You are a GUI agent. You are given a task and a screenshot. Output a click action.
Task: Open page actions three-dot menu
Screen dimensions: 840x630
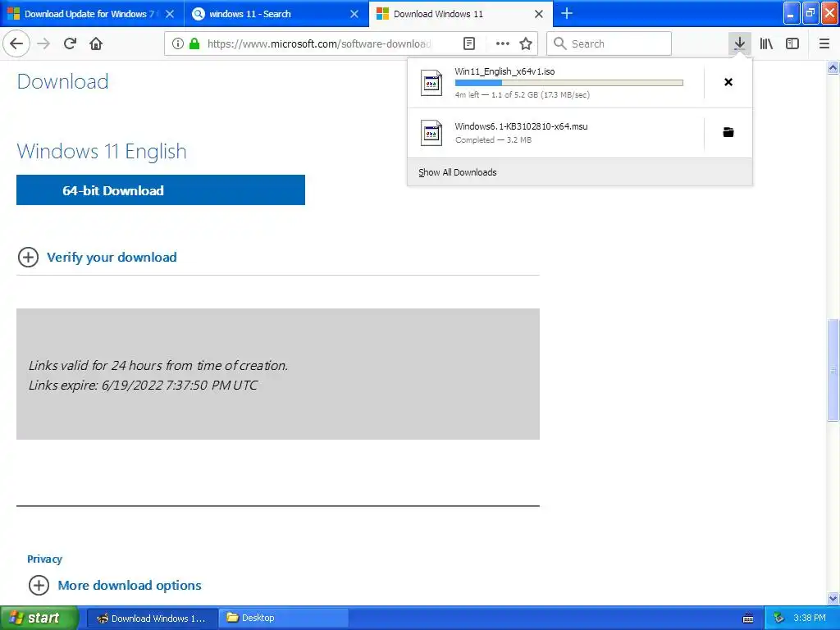point(503,43)
